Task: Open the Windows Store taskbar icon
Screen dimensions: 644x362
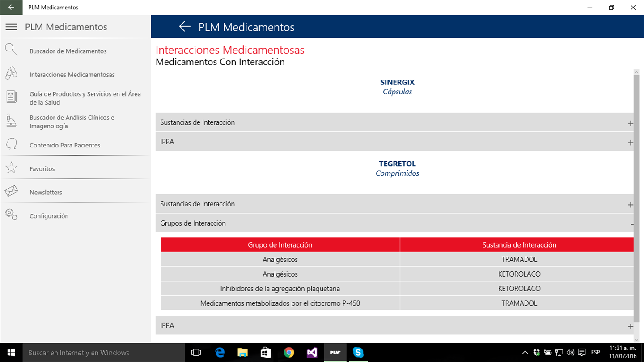Action: click(266, 353)
